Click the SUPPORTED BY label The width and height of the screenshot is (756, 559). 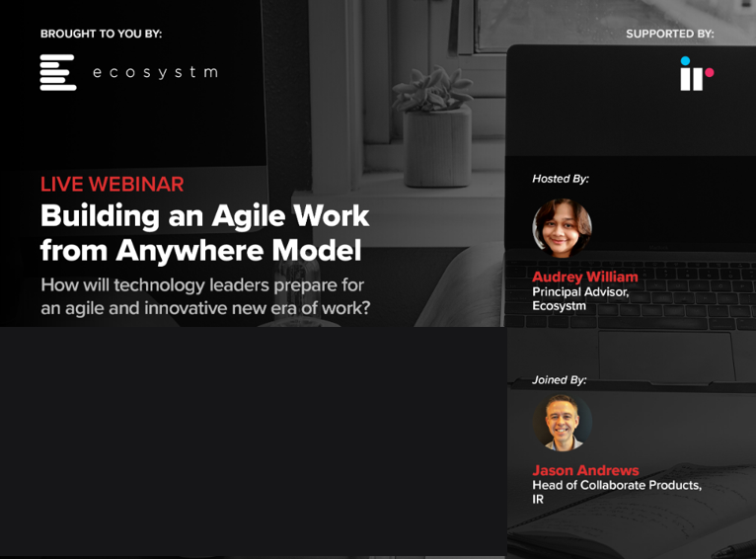(x=669, y=34)
